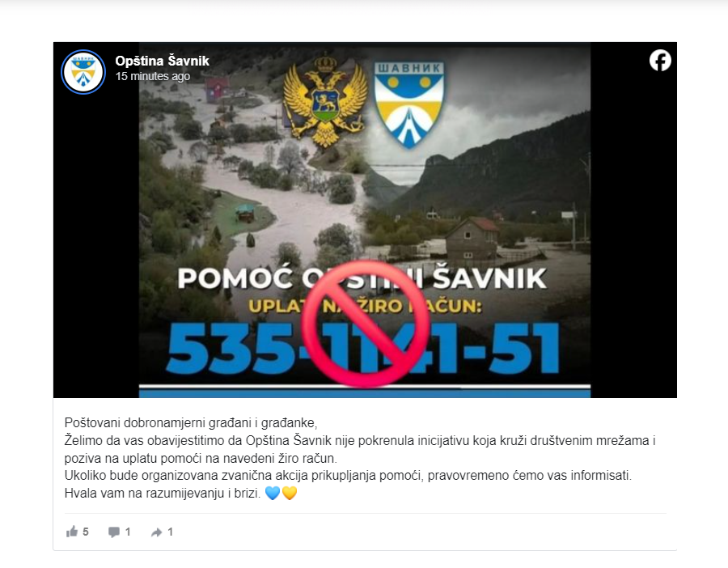Image resolution: width=728 pixels, height=568 pixels.
Task: Click the thumbs-up like icon
Action: 71,532
